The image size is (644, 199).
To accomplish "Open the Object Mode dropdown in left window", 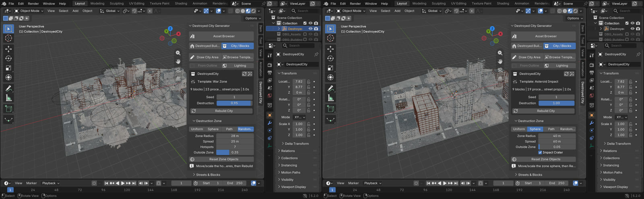I will click(x=28, y=11).
